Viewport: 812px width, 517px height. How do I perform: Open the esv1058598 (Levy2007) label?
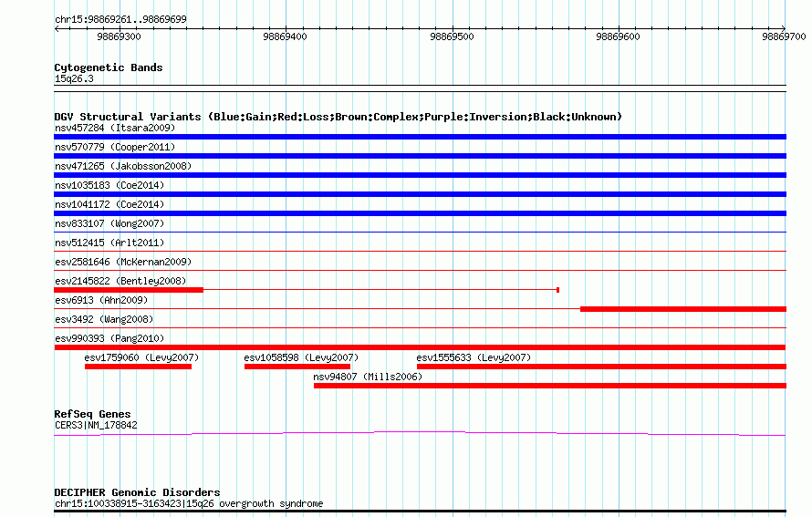[301, 357]
